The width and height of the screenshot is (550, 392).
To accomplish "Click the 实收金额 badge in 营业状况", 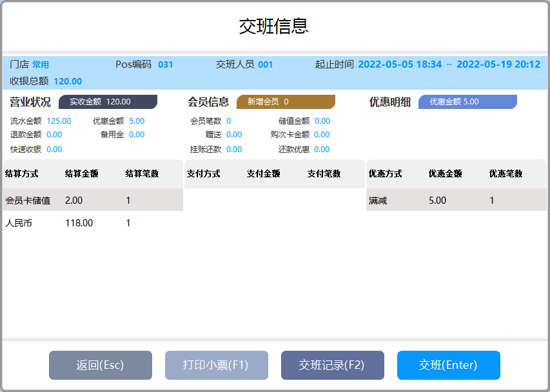I will click(x=108, y=101).
